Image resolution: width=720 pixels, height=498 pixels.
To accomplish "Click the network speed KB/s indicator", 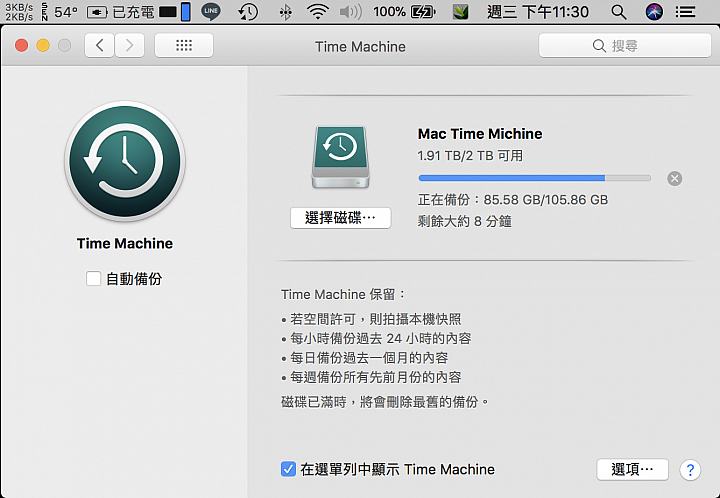I will [19, 11].
